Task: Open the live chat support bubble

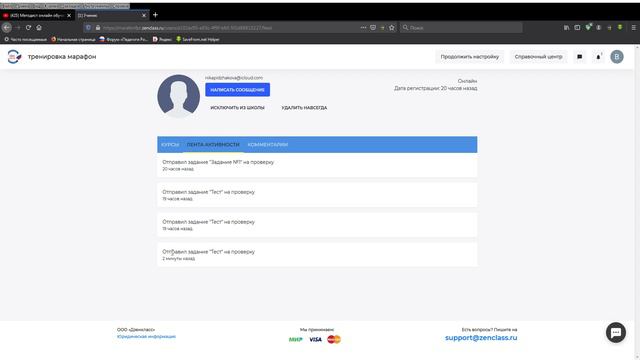Action: click(616, 333)
